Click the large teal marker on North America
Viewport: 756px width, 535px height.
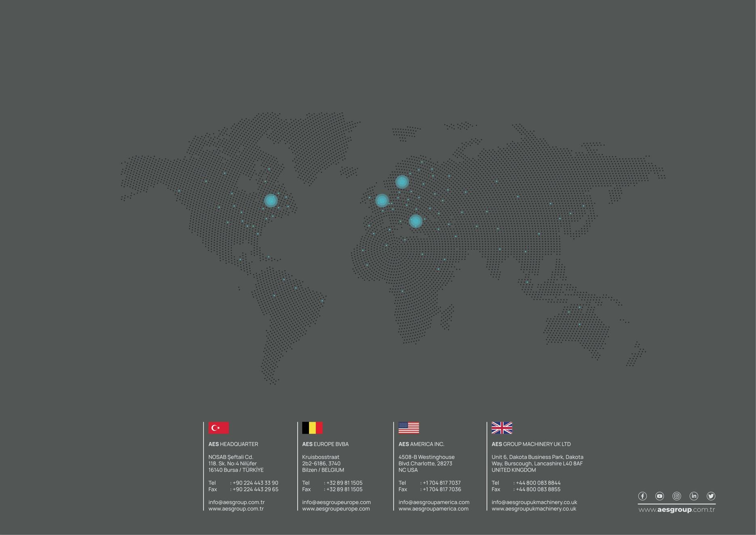271,200
